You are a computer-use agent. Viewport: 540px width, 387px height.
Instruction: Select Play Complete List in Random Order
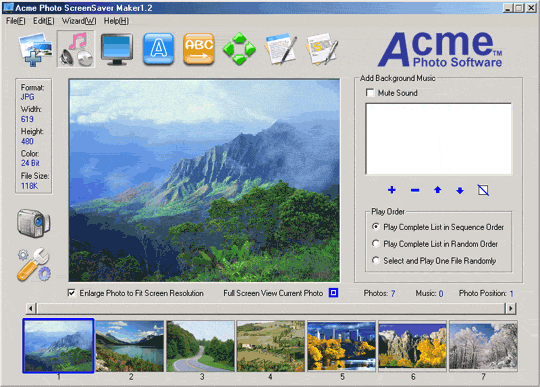pos(376,243)
